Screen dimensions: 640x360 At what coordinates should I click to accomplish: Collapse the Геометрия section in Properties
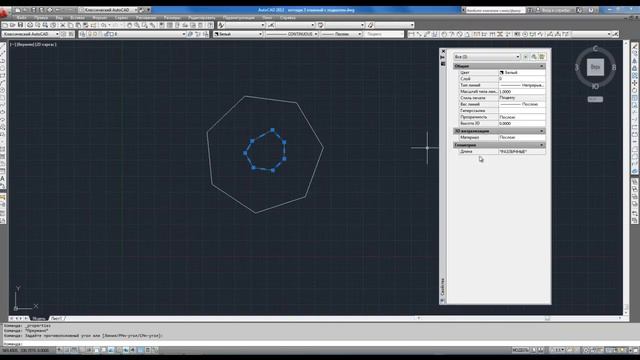pos(542,145)
